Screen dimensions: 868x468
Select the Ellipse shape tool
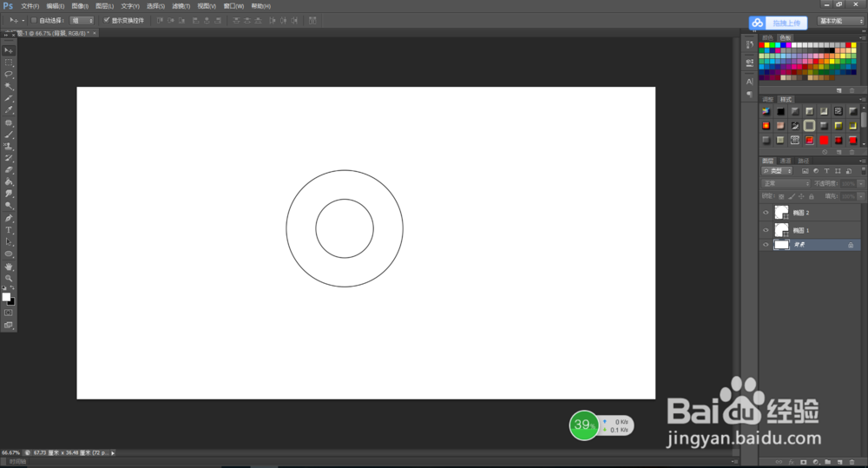click(9, 254)
